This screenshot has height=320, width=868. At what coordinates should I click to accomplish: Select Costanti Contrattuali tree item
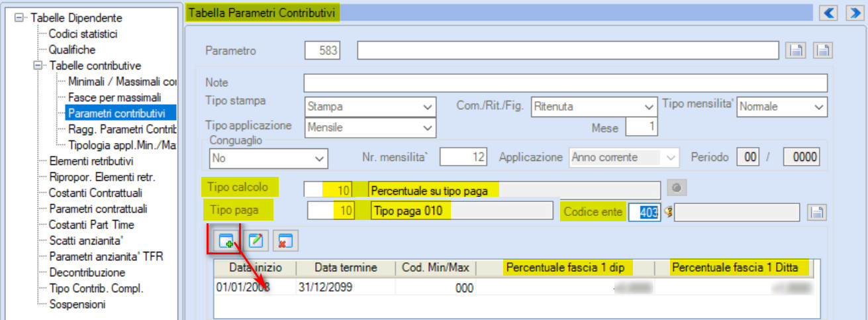(x=95, y=193)
